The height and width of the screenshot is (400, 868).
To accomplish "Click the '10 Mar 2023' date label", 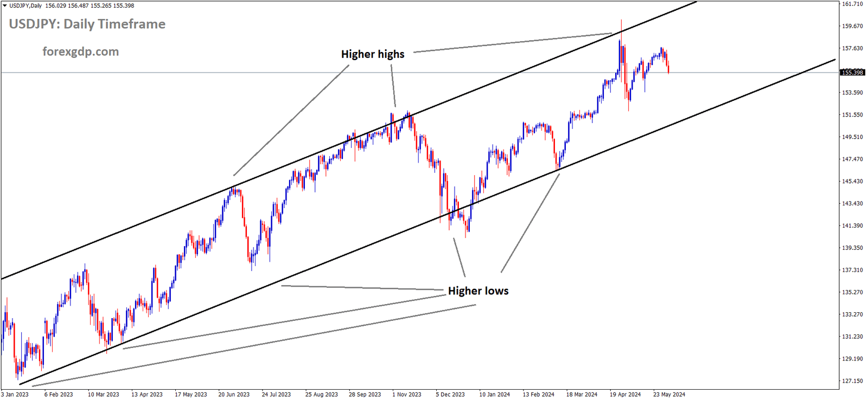I will point(104,395).
